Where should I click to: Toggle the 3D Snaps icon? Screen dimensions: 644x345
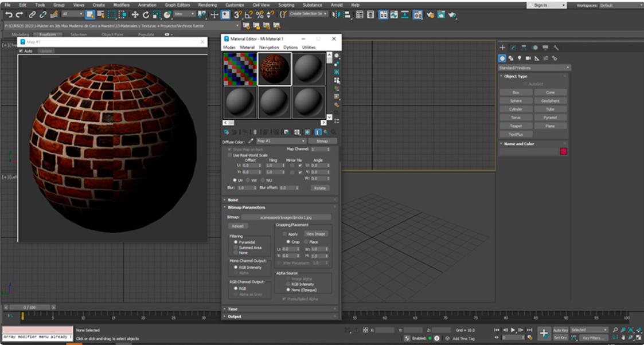(237, 14)
